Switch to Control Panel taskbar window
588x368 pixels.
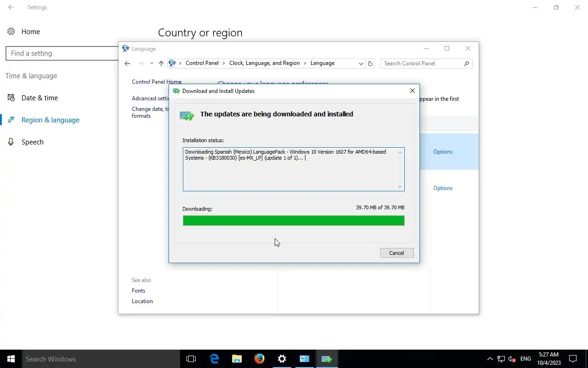pos(305,359)
